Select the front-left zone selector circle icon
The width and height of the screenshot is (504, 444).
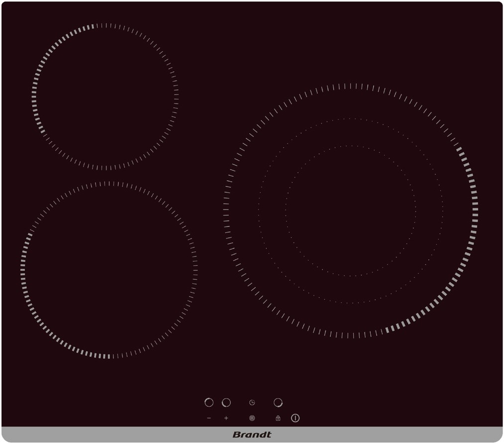point(226,402)
